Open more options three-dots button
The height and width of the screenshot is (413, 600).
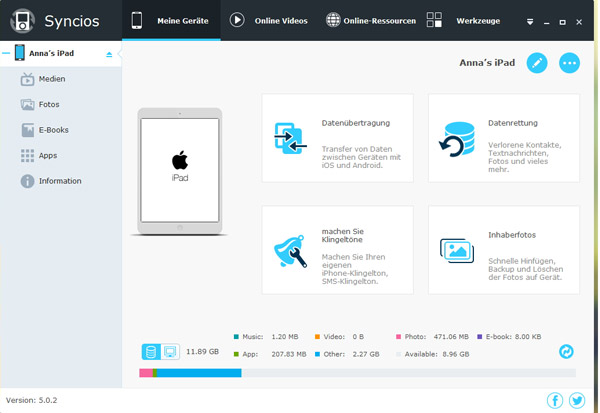click(569, 63)
